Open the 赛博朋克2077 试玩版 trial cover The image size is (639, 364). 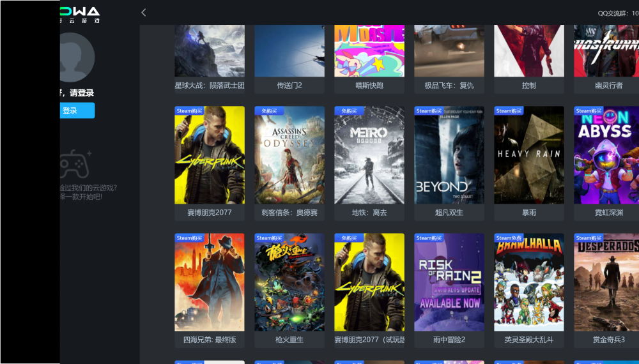click(369, 282)
